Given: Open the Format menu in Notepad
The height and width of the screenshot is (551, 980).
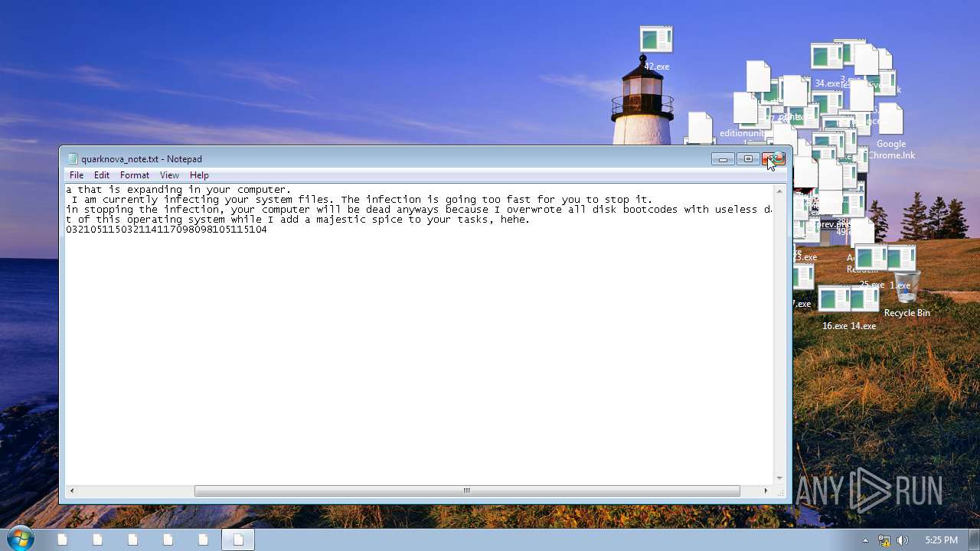Looking at the screenshot, I should click(135, 175).
